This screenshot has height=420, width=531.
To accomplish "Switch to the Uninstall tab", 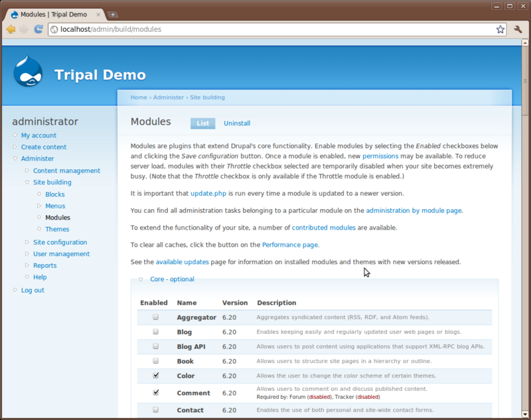I will [x=237, y=123].
